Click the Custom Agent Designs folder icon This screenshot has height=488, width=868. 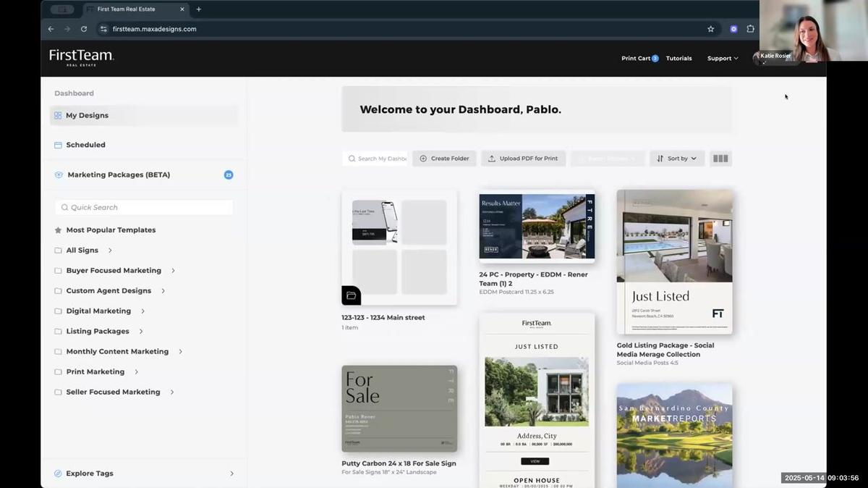58,291
